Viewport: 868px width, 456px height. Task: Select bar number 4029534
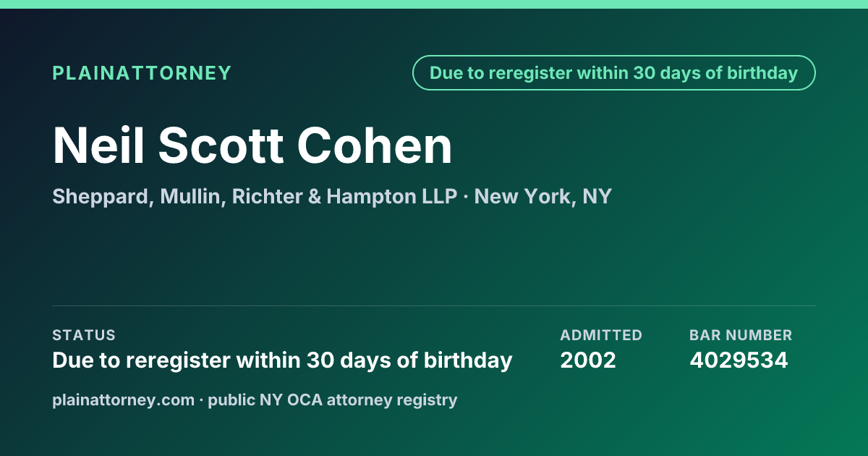coord(739,360)
